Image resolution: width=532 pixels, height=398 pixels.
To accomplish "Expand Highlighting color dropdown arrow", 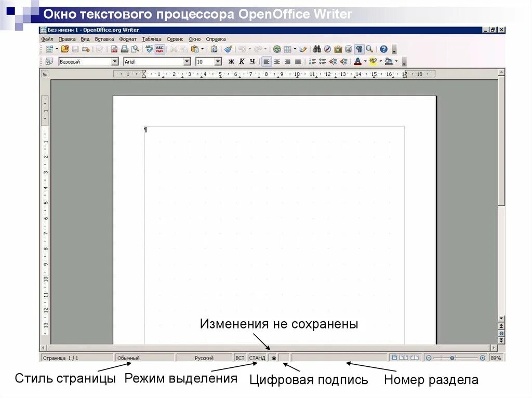I will click(381, 61).
